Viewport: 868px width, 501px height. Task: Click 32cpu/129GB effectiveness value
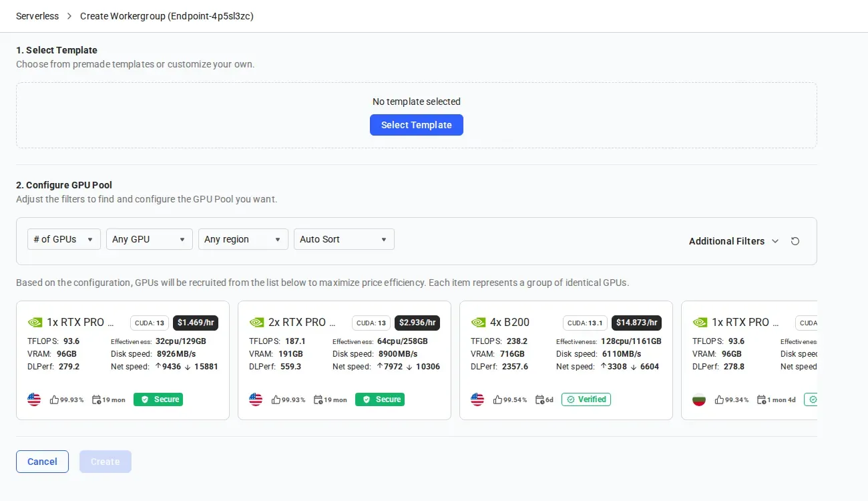tap(180, 341)
